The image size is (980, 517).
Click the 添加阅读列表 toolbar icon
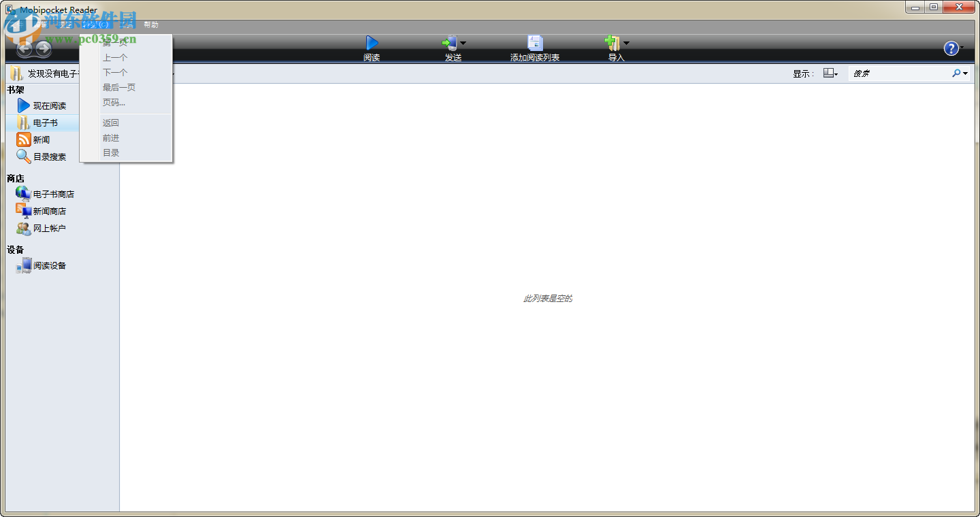[x=535, y=44]
